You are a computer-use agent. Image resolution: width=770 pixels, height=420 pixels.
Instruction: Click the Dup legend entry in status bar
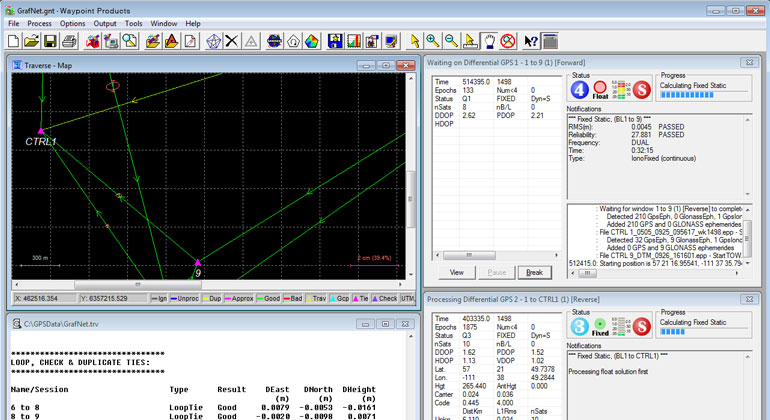click(212, 298)
